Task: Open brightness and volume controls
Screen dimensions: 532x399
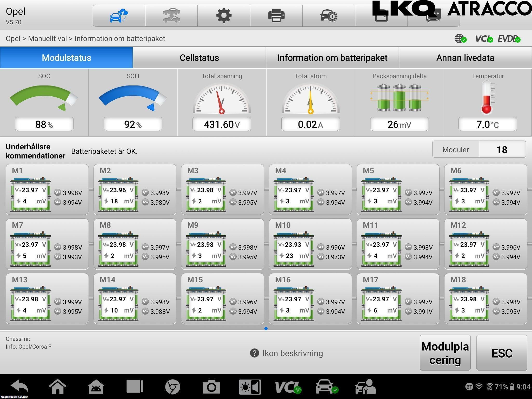Action: pyautogui.click(x=250, y=387)
